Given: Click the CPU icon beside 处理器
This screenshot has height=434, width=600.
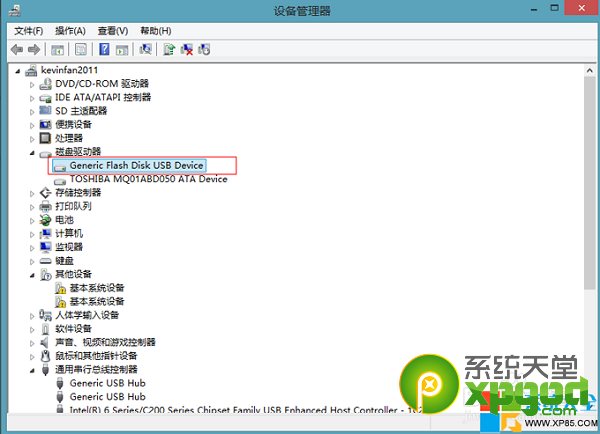Looking at the screenshot, I should coord(45,138).
